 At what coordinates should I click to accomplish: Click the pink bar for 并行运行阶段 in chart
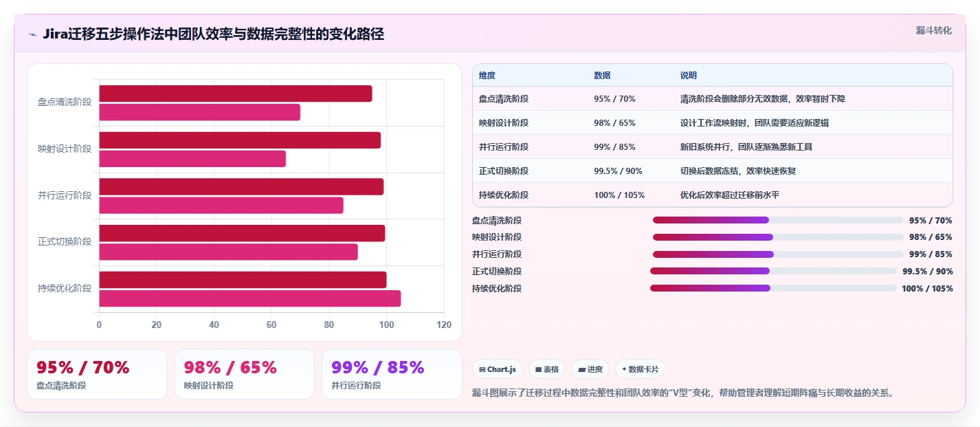[x=221, y=206]
